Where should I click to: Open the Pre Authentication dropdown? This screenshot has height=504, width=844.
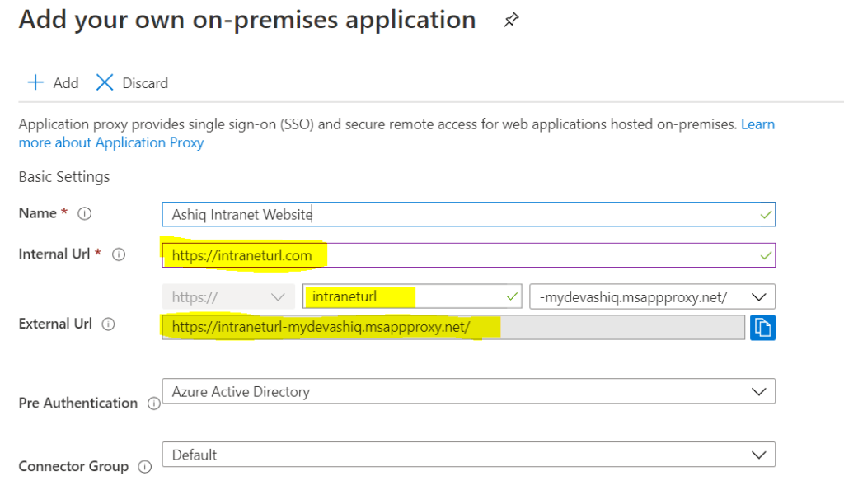click(x=468, y=392)
